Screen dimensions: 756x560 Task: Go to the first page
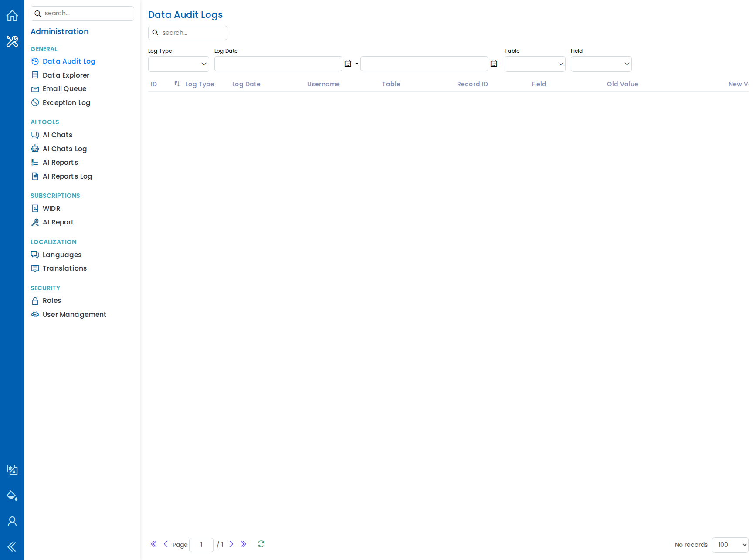[154, 544]
